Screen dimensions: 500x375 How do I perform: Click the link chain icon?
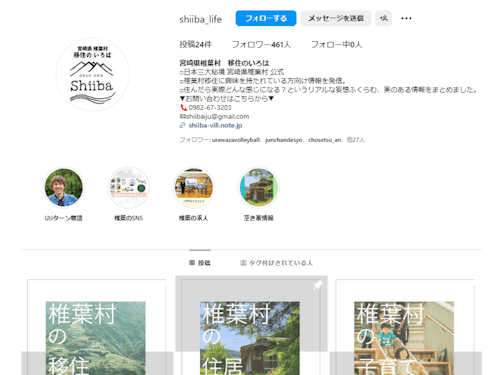(182, 125)
